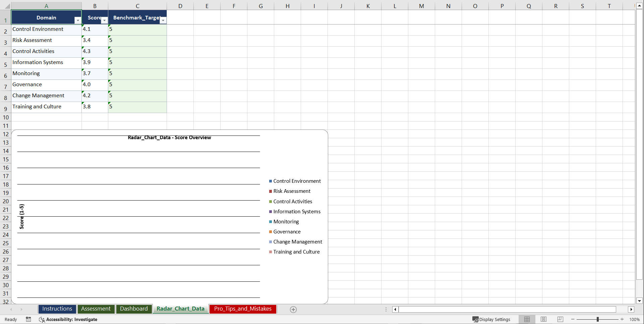Open the Domain column filter dropdown
644x324 pixels.
pos(77,20)
